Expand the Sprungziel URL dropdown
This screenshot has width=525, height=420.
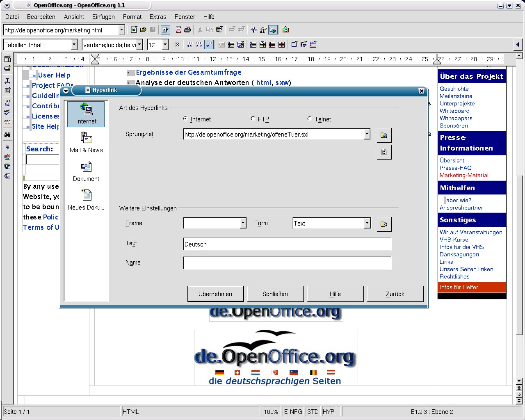click(367, 134)
